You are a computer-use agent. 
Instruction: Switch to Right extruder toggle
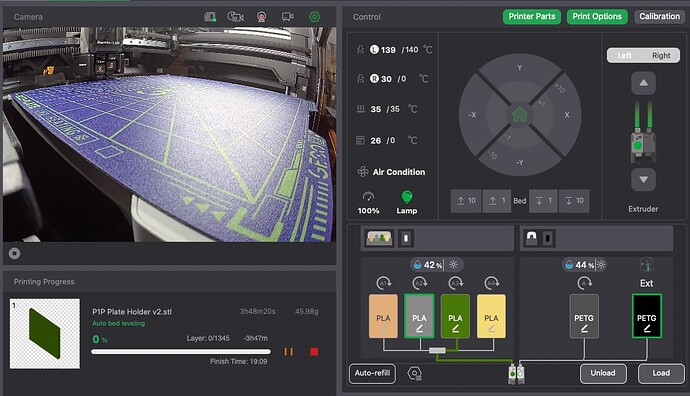click(x=661, y=55)
